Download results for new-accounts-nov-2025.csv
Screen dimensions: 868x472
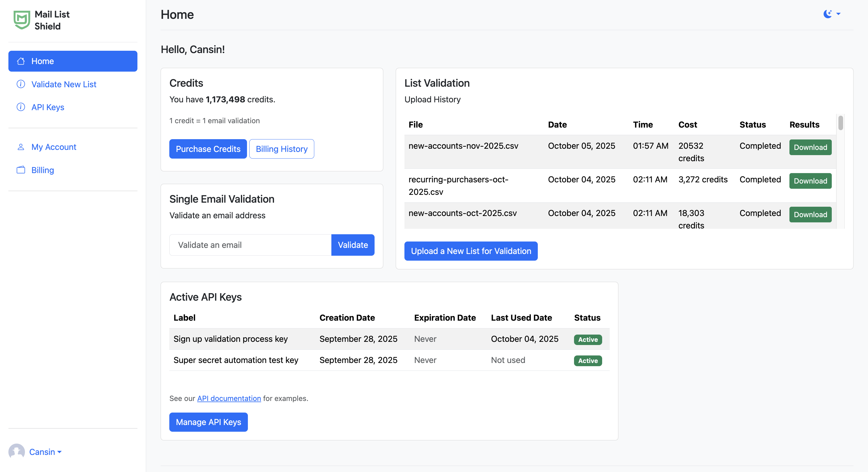810,147
